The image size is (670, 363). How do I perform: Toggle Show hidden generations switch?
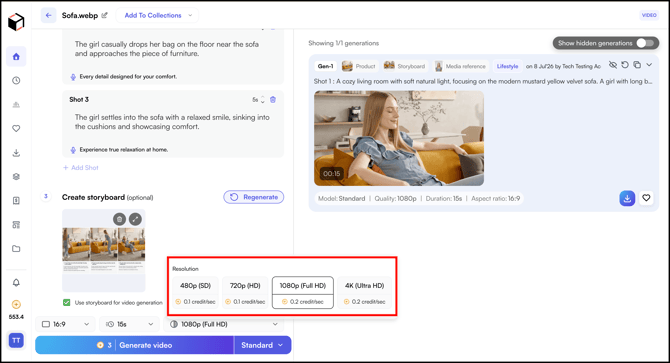pyautogui.click(x=645, y=43)
